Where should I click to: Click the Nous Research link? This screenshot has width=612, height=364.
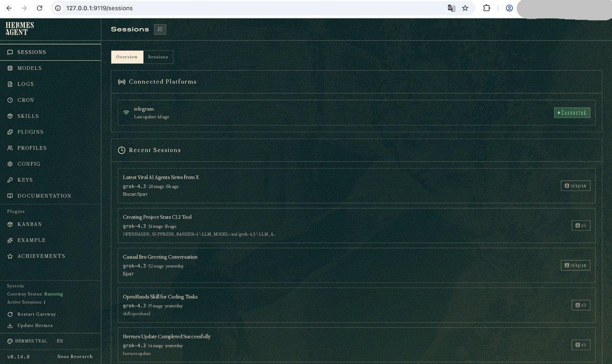[x=75, y=357]
